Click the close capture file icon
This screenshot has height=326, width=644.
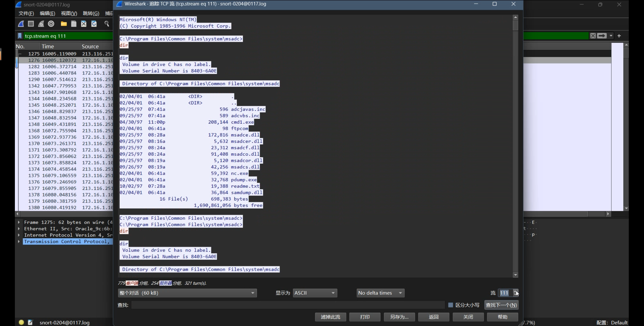click(x=84, y=24)
